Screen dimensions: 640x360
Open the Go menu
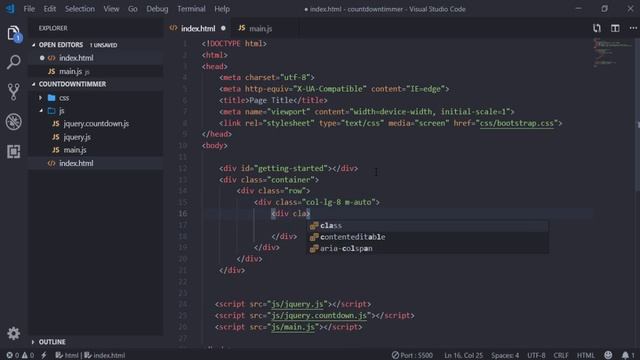coord(133,9)
